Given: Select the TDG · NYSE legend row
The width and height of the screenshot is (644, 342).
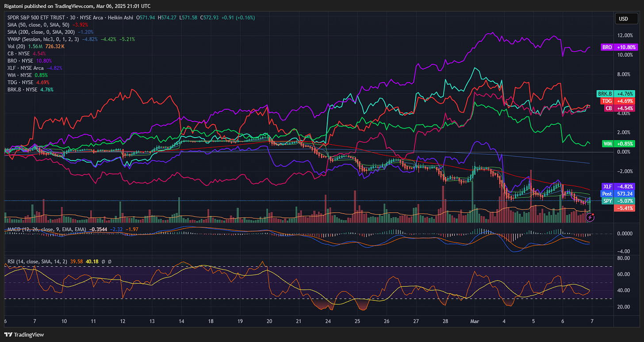Looking at the screenshot, I should pyautogui.click(x=28, y=82).
